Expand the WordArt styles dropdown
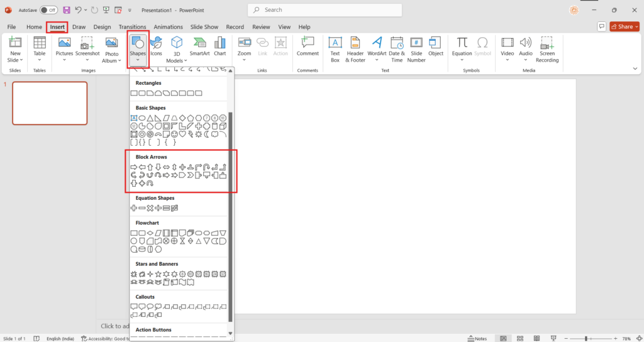 [377, 48]
